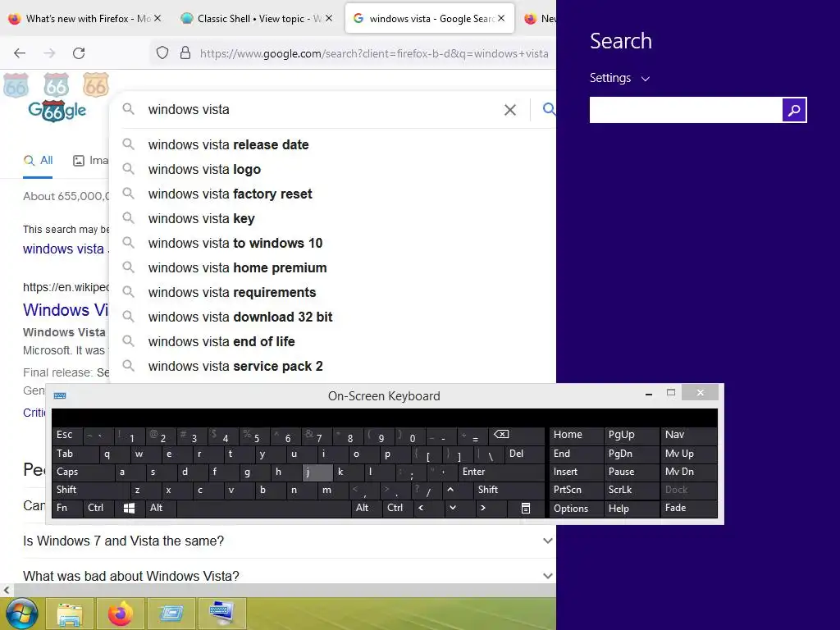
Task: Click the padlock site info icon
Action: coord(185,53)
